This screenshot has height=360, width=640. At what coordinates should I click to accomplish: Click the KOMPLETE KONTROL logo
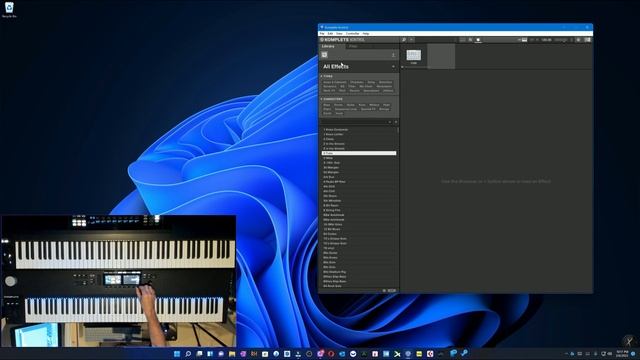pos(342,40)
